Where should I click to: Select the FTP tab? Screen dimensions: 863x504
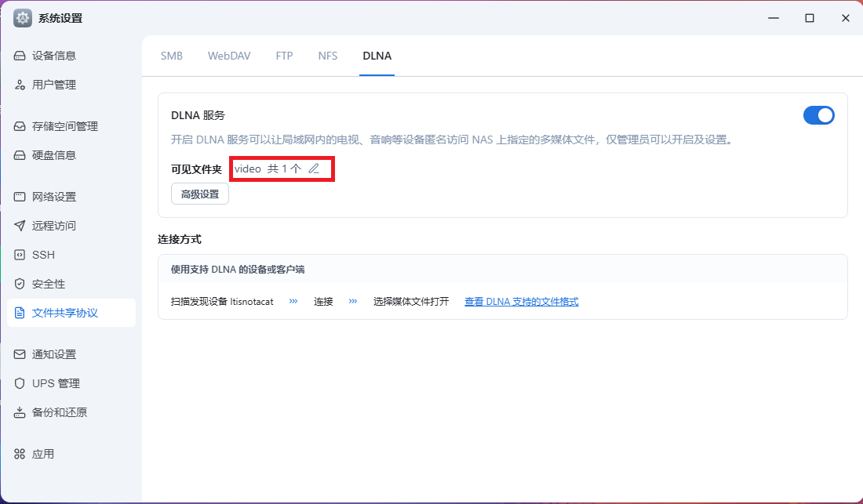pos(284,56)
